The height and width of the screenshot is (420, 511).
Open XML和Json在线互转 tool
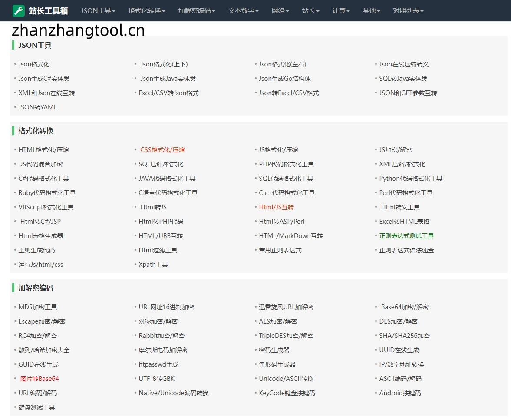[46, 93]
